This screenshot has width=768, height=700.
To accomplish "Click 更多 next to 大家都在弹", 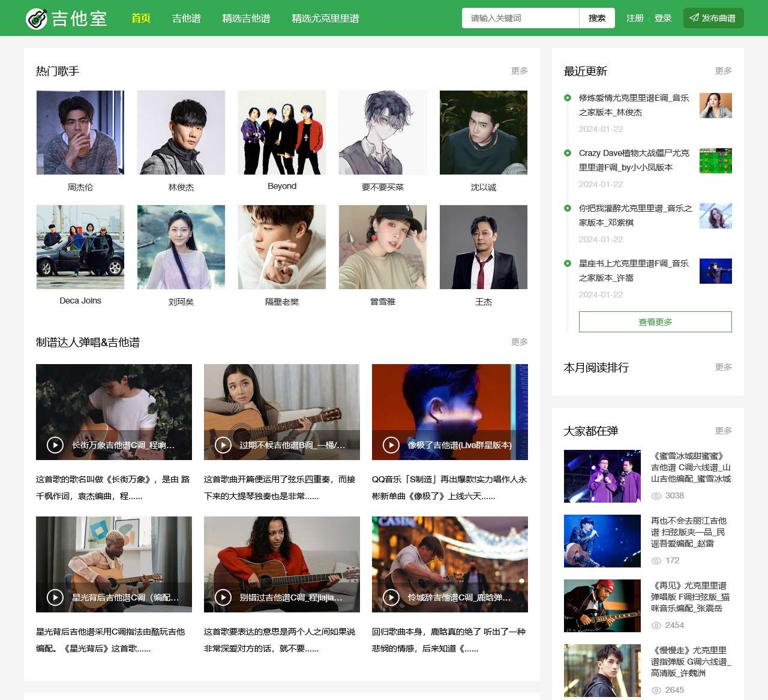I will (x=724, y=431).
